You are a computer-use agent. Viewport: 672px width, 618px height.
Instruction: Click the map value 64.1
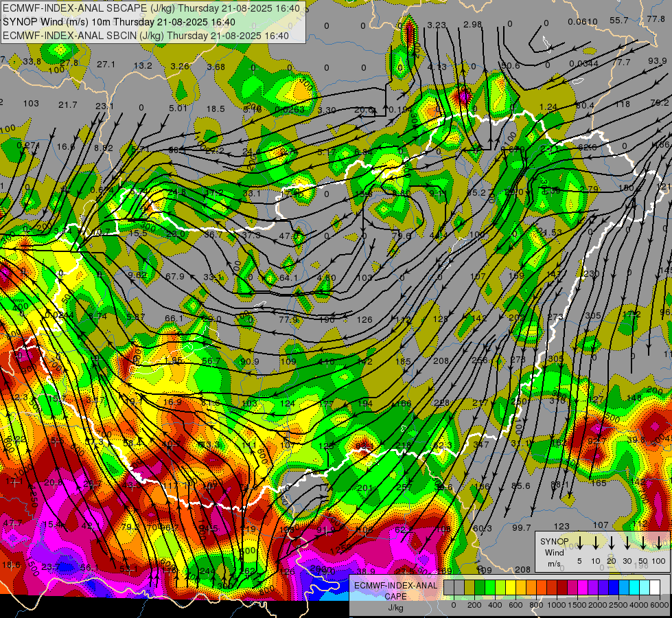[x=288, y=278]
